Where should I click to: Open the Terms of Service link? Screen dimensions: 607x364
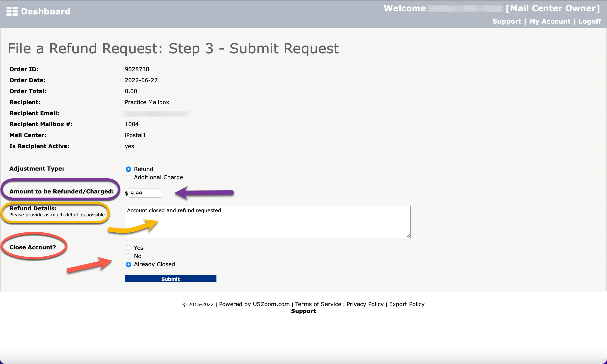(318, 304)
